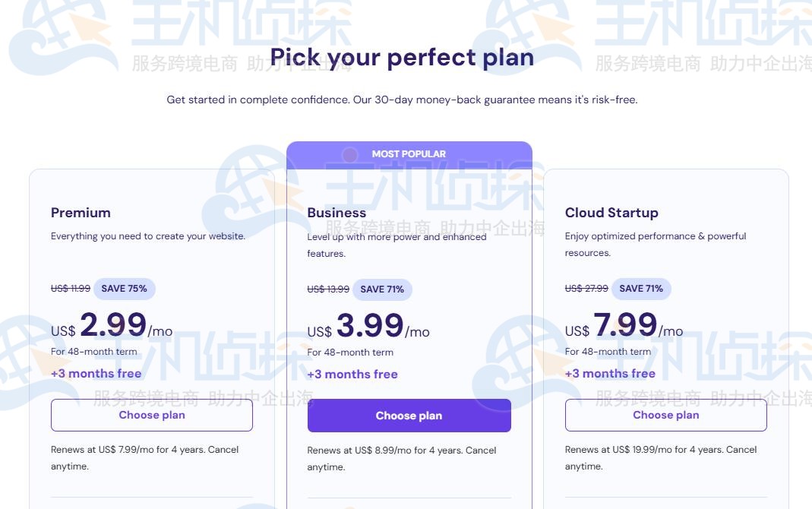Click the 7.99 monthly price
Viewport: 812px width, 509px height.
tap(625, 325)
